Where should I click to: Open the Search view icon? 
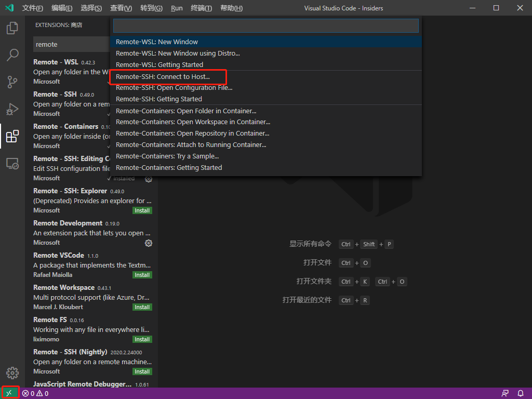click(12, 55)
